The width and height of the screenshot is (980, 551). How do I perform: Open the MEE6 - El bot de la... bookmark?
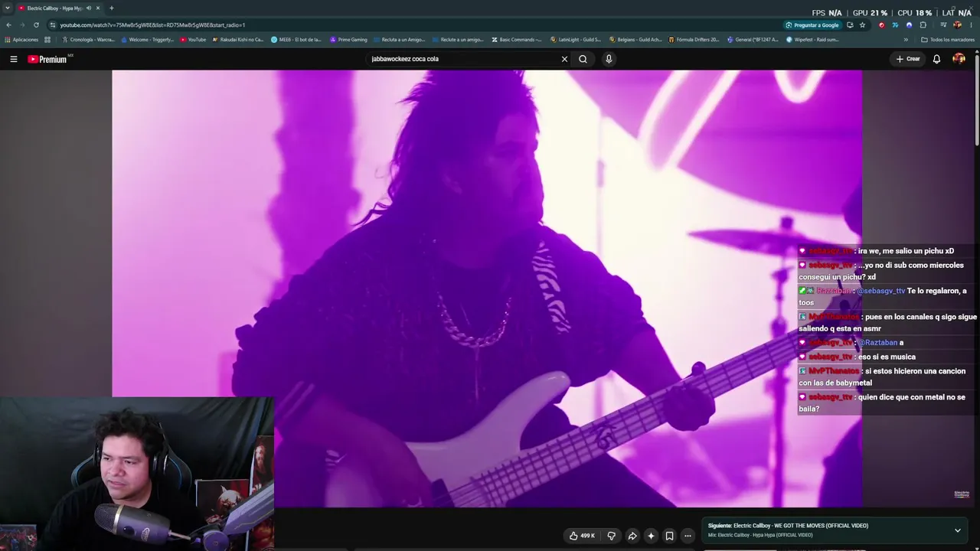[x=296, y=40]
